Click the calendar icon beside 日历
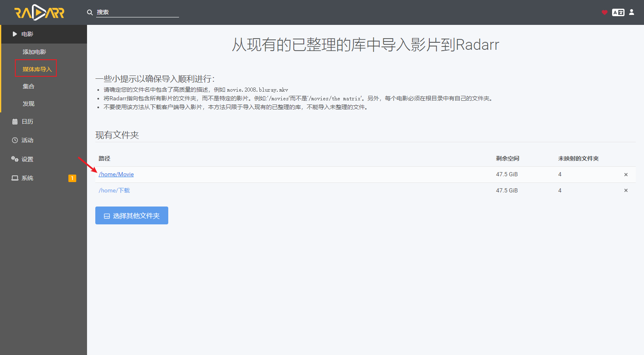This screenshot has width=644, height=355. 15,122
